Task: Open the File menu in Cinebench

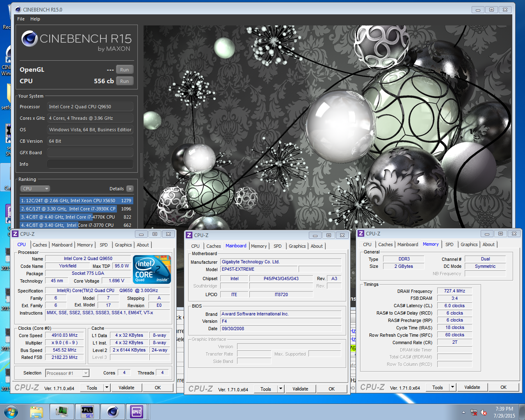Action: point(21,19)
